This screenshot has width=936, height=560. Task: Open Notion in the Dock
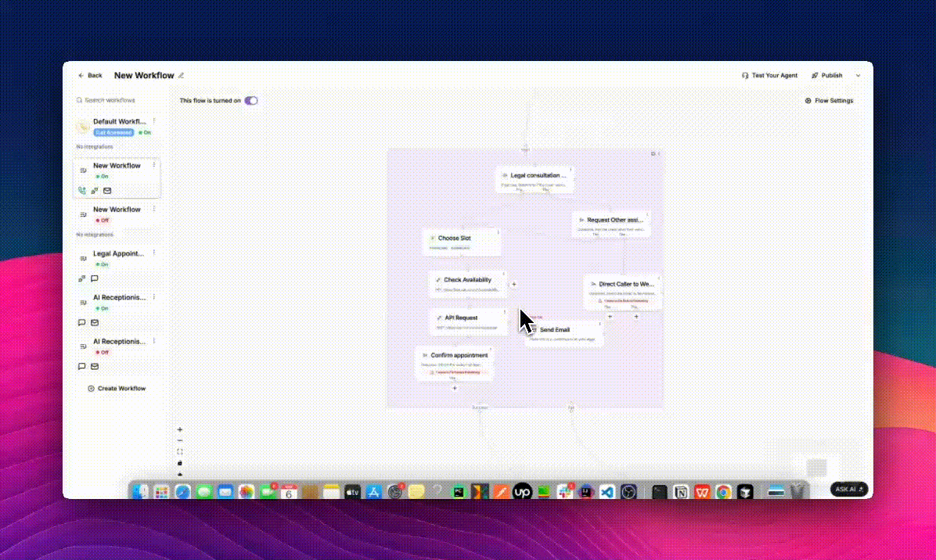click(681, 492)
